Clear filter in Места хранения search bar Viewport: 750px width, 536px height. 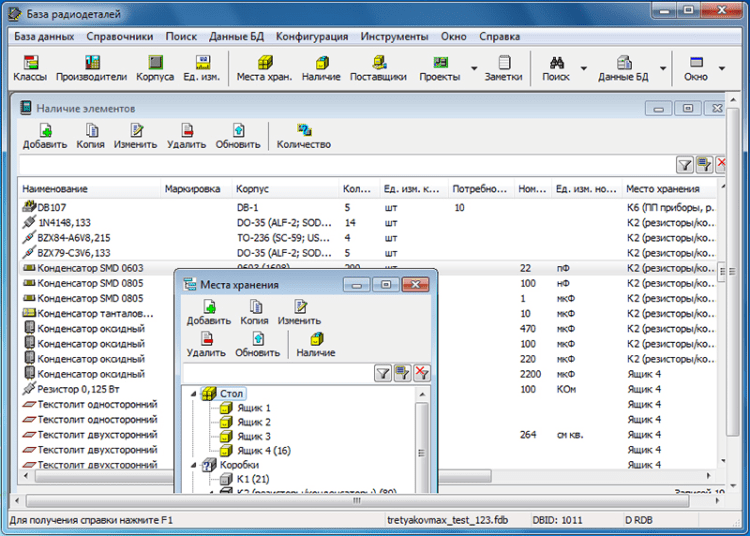point(423,373)
